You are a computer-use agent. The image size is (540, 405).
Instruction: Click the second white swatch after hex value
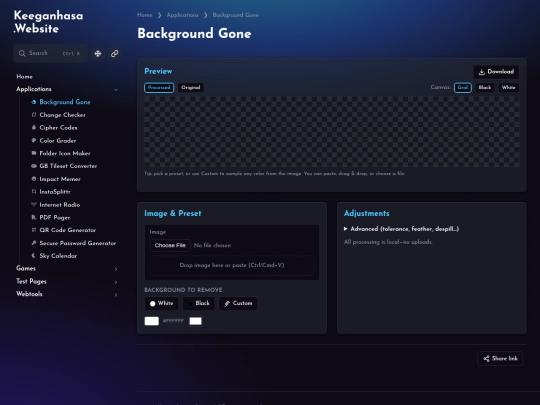pos(195,321)
